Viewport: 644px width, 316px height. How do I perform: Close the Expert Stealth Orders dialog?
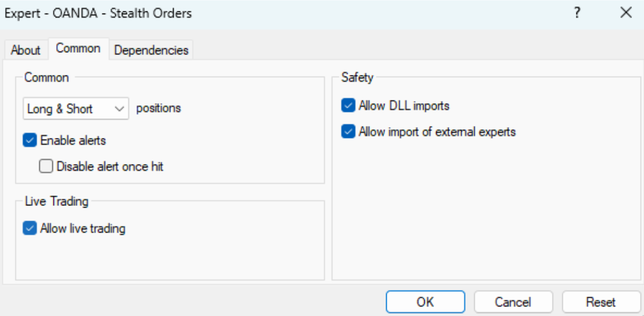(626, 13)
